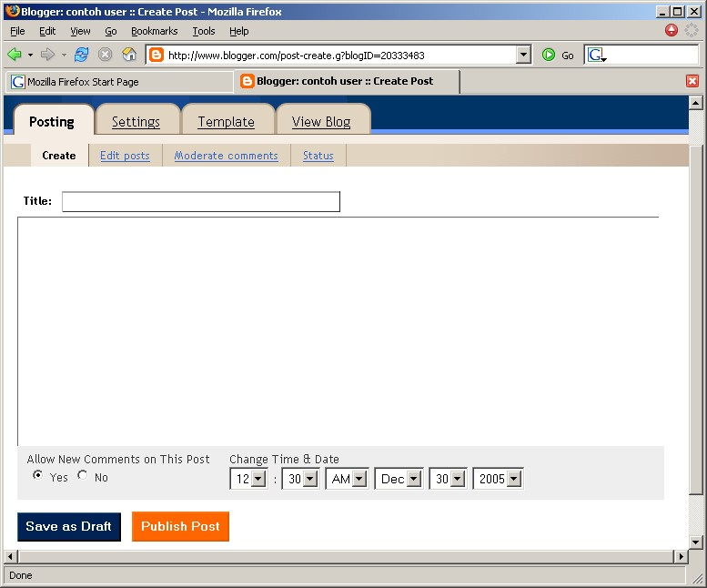707x588 pixels.
Task: Open the Go menu
Action: point(111,31)
